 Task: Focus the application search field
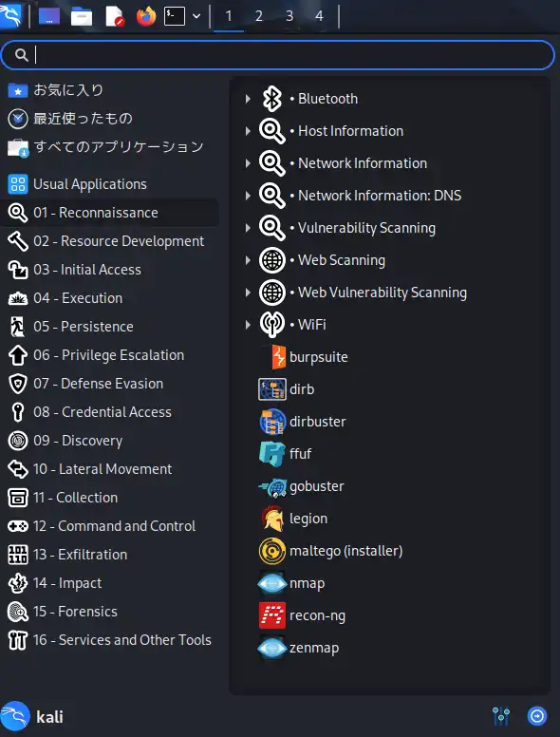278,55
